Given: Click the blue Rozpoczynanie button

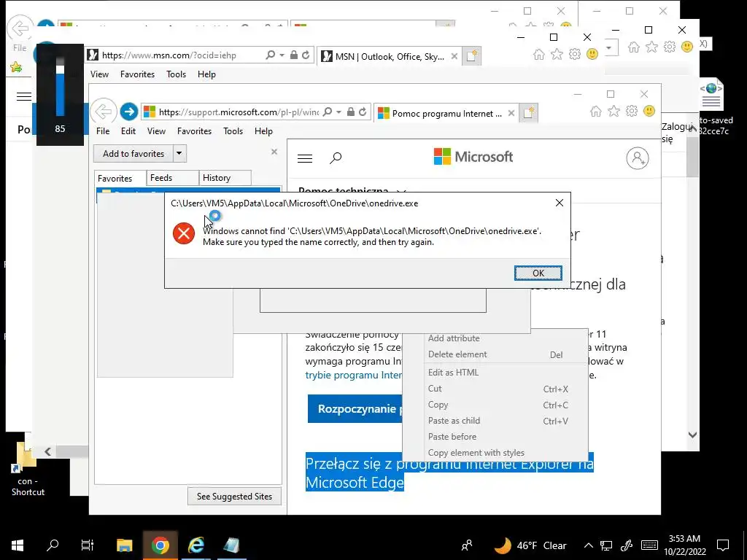Looking at the screenshot, I should [355, 408].
